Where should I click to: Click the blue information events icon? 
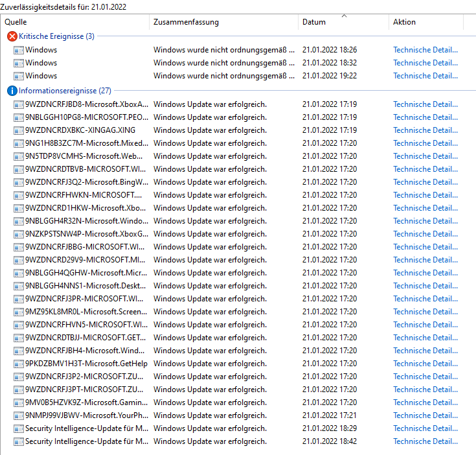pyautogui.click(x=12, y=91)
